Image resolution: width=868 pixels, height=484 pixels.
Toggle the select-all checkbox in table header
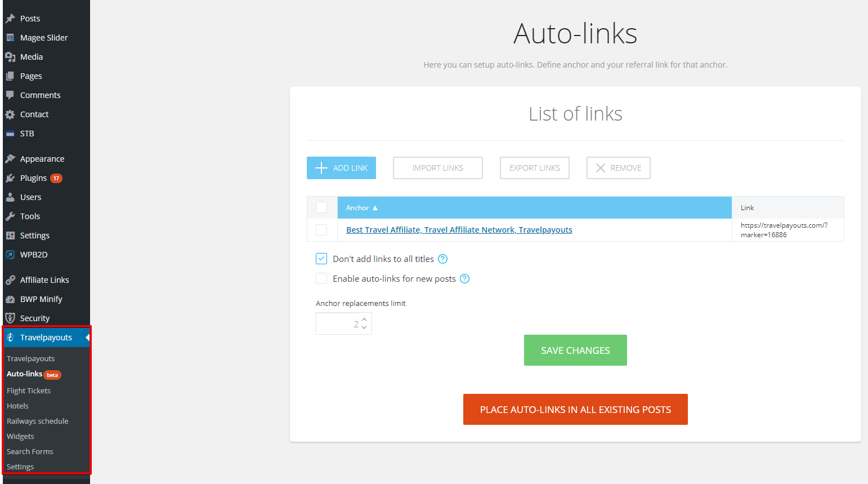coord(321,207)
